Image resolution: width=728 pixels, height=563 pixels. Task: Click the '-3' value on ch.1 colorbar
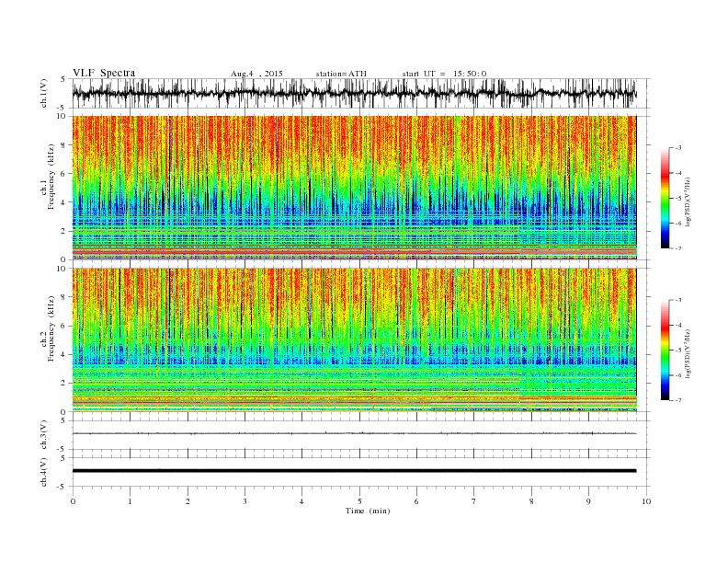click(678, 148)
